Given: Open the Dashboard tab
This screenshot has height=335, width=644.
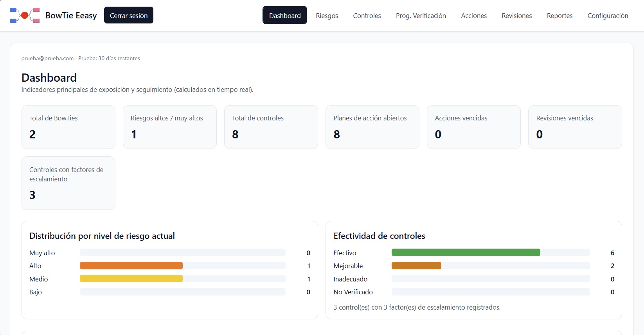Looking at the screenshot, I should coord(285,15).
